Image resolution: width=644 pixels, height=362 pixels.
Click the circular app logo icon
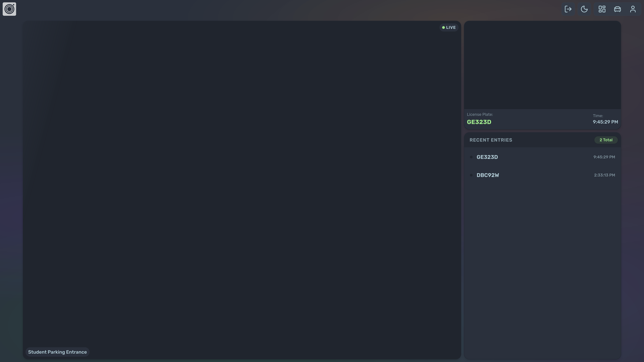point(9,9)
